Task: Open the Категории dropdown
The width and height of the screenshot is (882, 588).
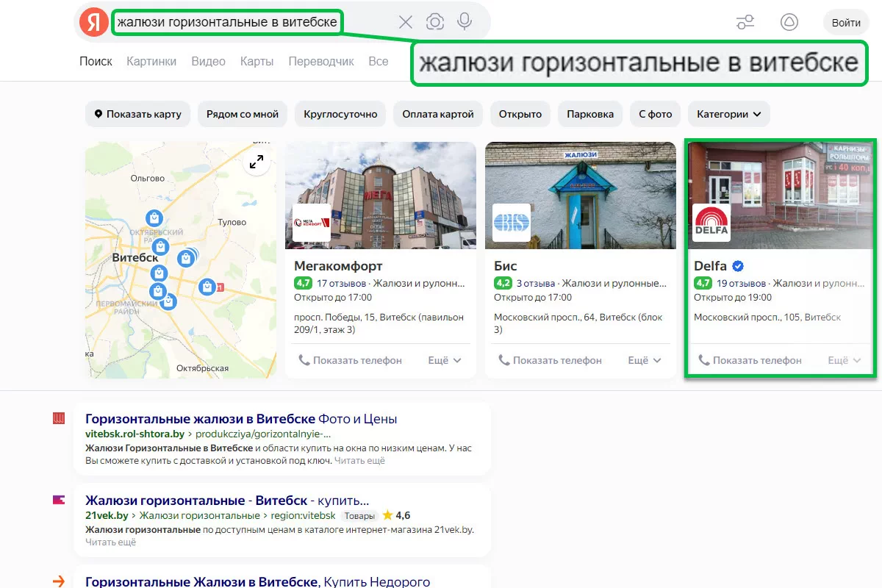Action: 729,115
